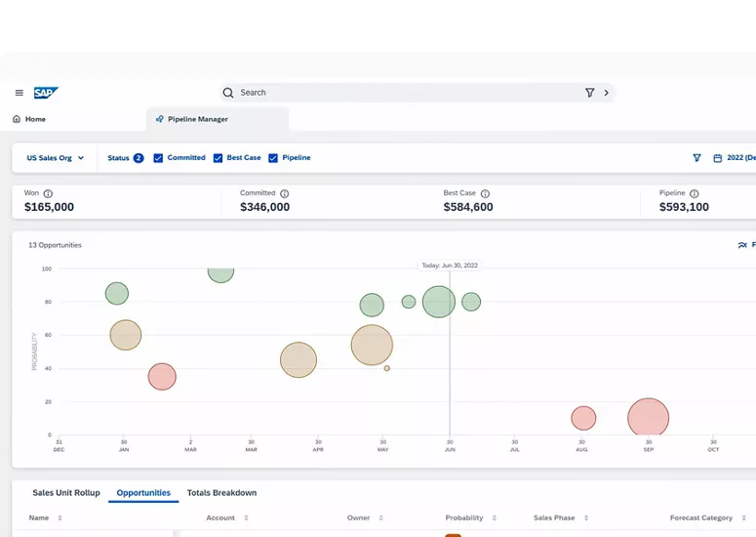Go to the Home tab
This screenshot has width=756, height=537.
[29, 119]
